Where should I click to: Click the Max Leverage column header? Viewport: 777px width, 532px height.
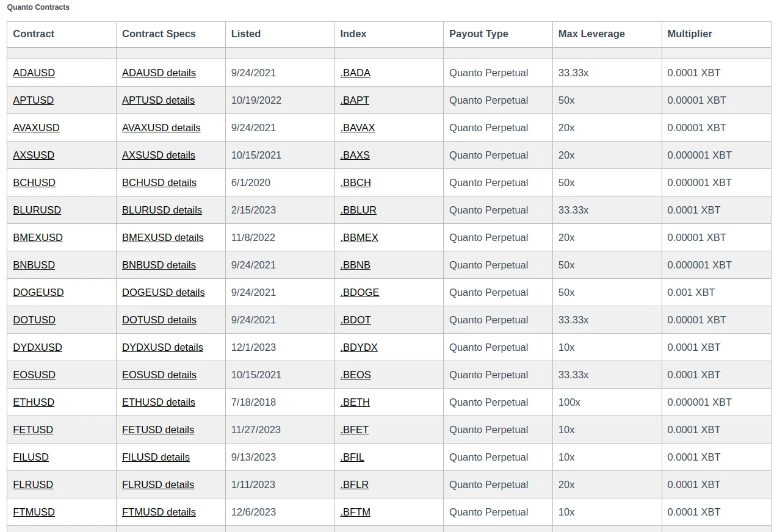[x=591, y=34]
